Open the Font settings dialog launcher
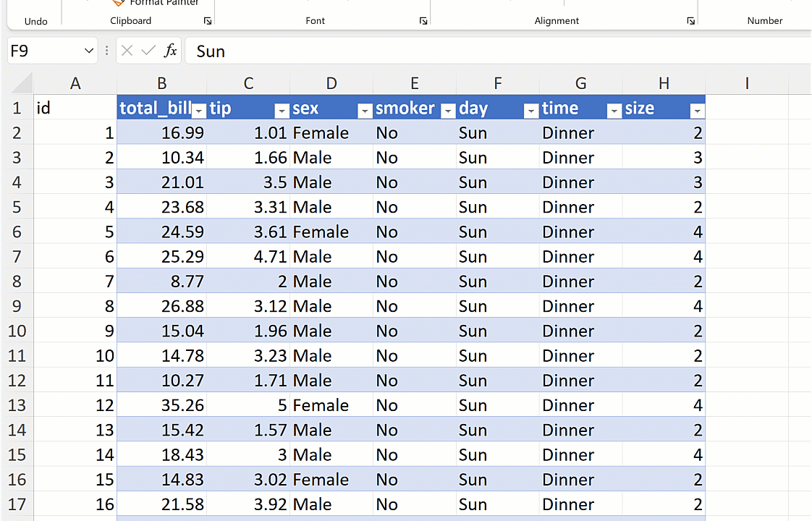Screen dimensions: 812x521 tap(423, 22)
